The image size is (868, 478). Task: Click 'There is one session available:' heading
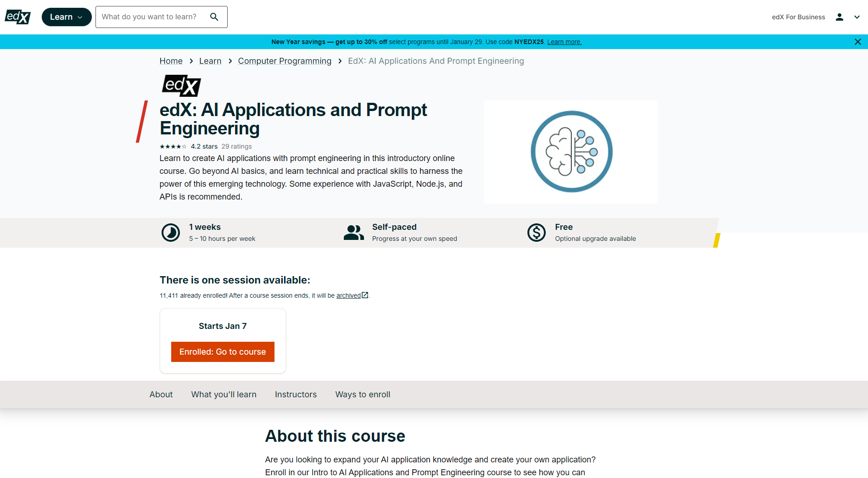235,280
